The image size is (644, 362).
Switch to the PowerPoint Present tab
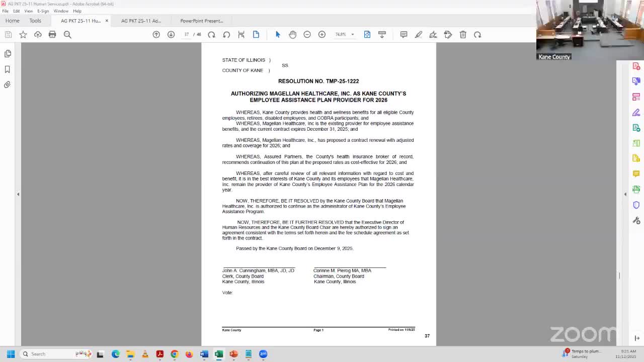click(x=201, y=21)
